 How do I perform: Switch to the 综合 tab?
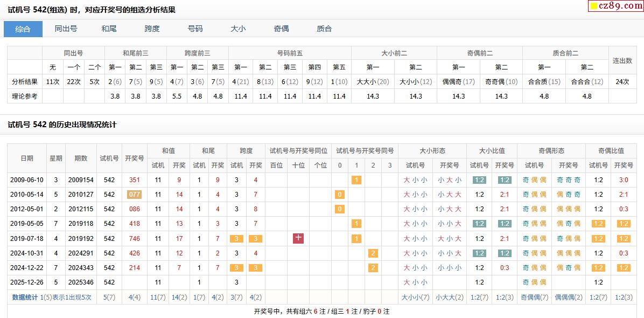tap(23, 29)
